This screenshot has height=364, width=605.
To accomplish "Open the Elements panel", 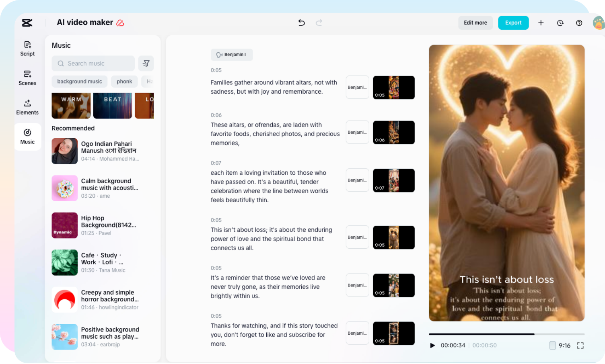I will (27, 107).
